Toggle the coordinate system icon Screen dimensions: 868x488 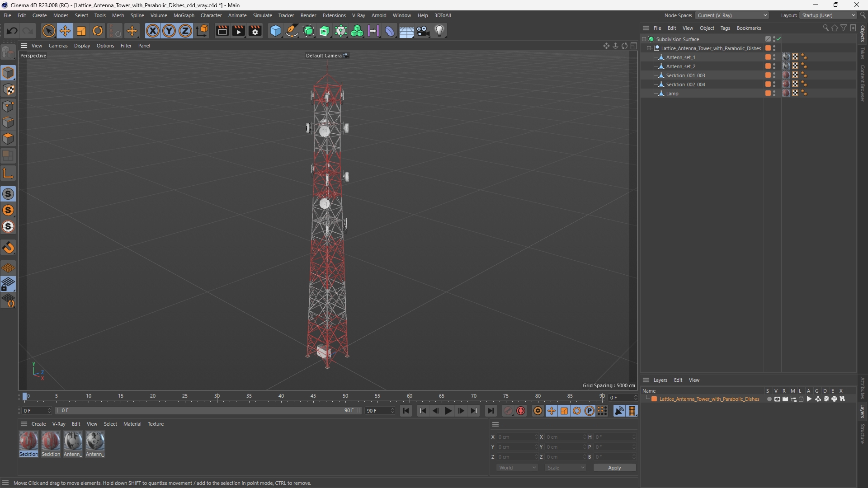pyautogui.click(x=202, y=31)
